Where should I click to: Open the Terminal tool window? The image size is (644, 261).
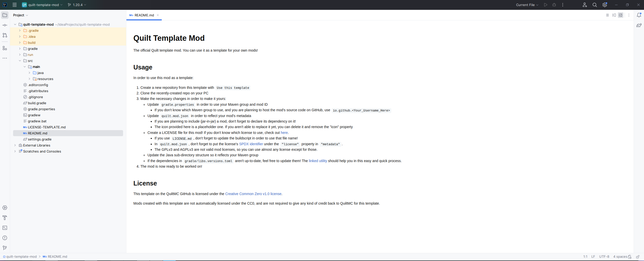5,228
